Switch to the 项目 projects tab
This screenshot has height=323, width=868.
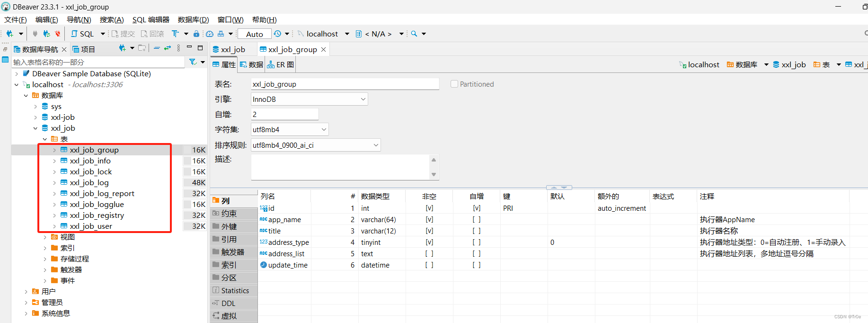(x=84, y=49)
